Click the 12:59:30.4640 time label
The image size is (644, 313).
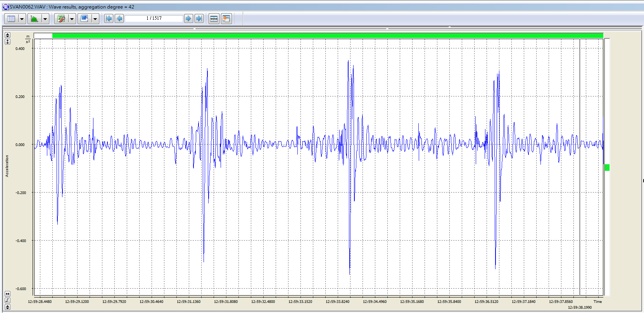(152, 302)
